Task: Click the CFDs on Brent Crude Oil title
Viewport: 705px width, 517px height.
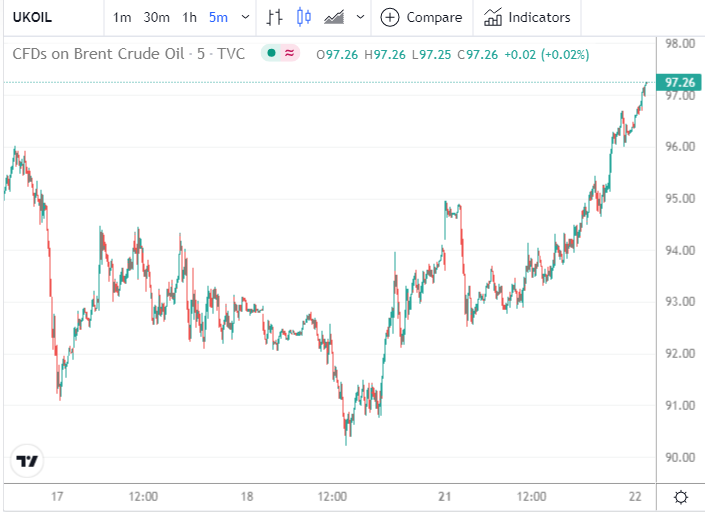Action: pos(129,54)
